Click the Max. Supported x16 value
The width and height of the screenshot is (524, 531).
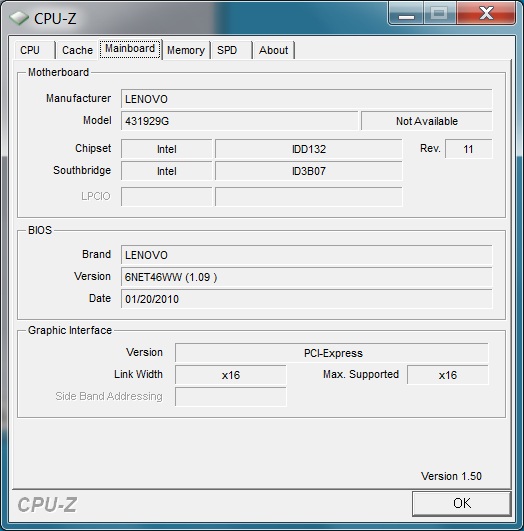(x=448, y=375)
